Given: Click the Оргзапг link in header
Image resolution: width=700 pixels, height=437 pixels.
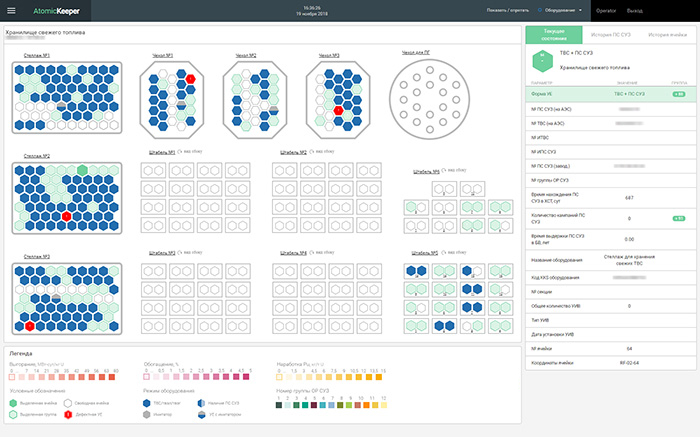Looking at the screenshot, I should click(605, 11).
